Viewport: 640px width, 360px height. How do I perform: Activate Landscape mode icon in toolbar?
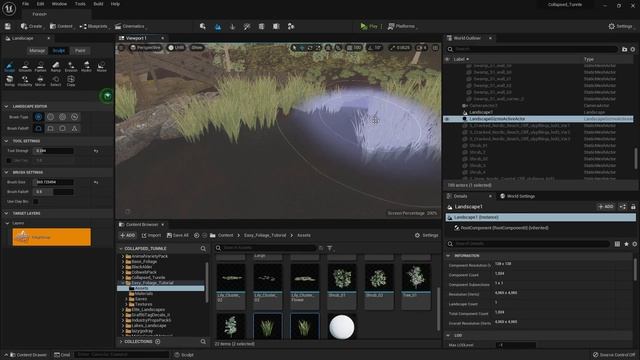click(218, 27)
